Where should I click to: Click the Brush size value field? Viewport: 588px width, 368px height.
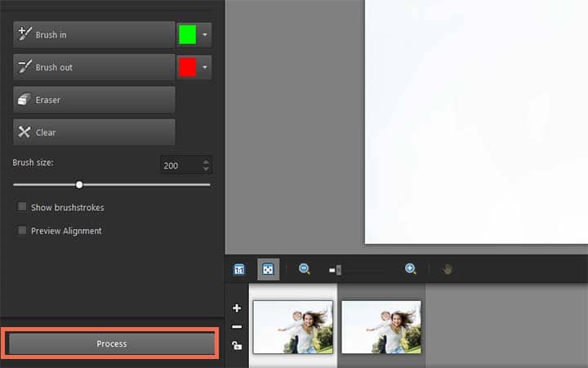click(x=181, y=165)
